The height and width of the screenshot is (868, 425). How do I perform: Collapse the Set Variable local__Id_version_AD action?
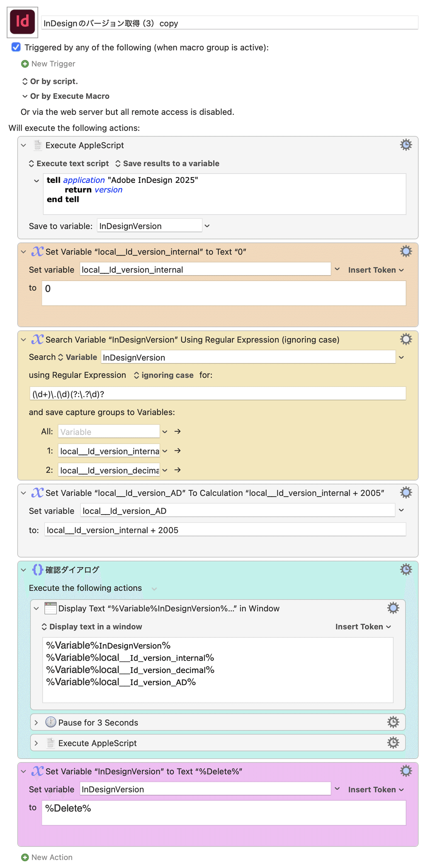tap(23, 493)
